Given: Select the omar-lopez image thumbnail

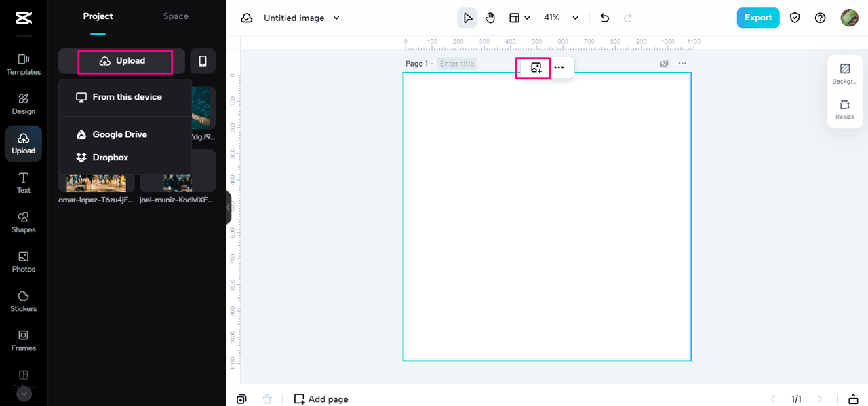Looking at the screenshot, I should [96, 183].
